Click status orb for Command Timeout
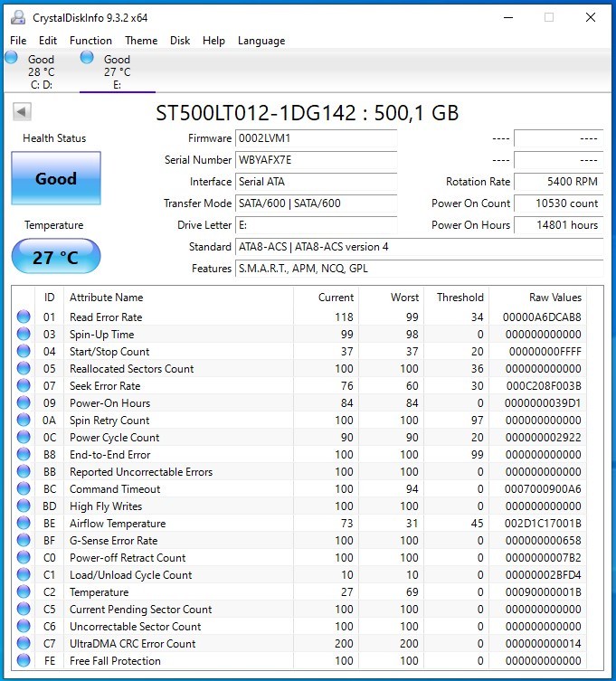Image resolution: width=616 pixels, height=681 pixels. 24,488
